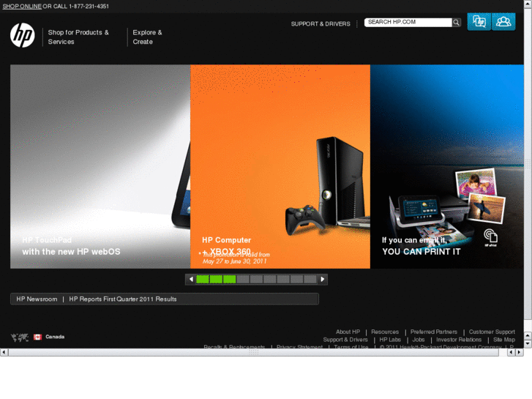Click the horizontal scrollbar thumb
This screenshot has height=399, width=532.
pyautogui.click(x=253, y=352)
